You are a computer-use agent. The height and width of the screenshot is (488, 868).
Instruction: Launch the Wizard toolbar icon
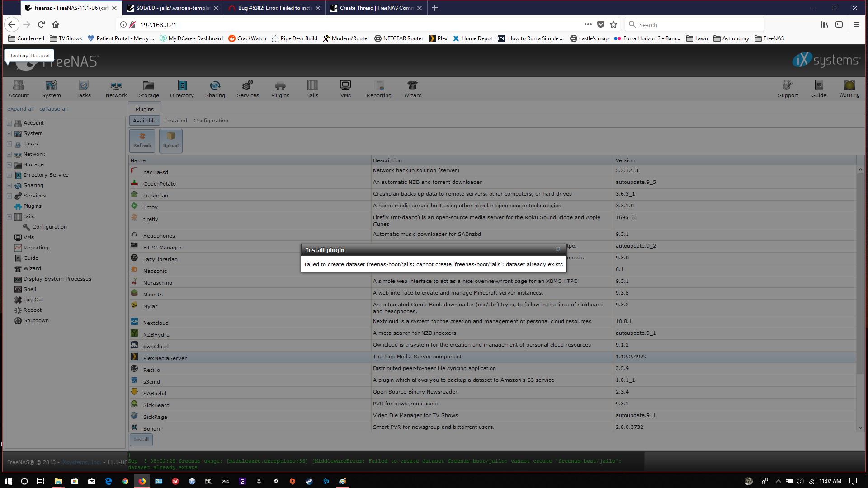[x=413, y=89]
